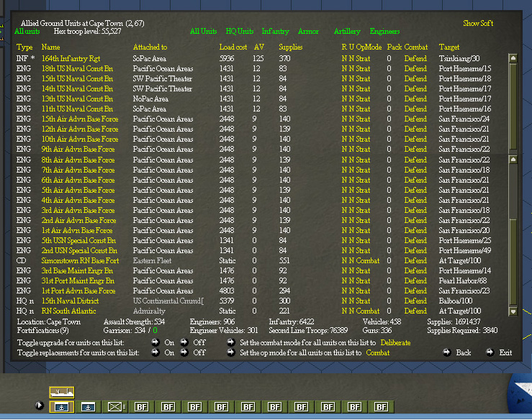Click Show Soft in the top corner

(478, 23)
